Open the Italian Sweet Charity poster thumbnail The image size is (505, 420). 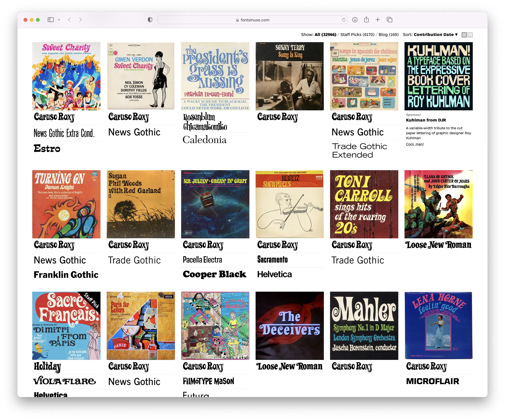pyautogui.click(x=66, y=76)
